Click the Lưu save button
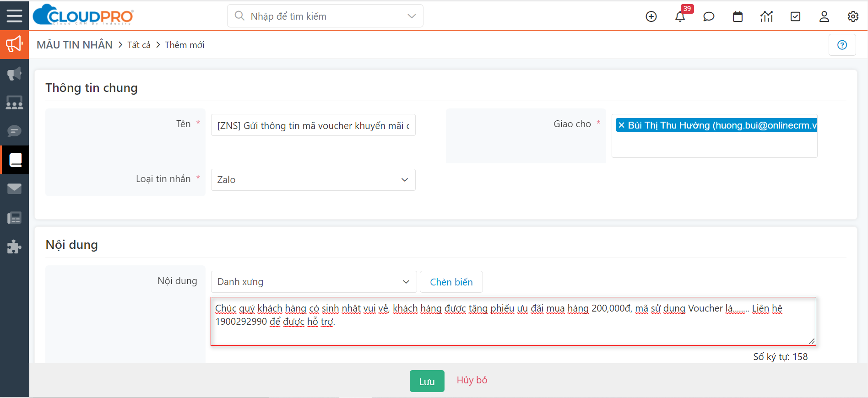This screenshot has height=398, width=868. (427, 381)
